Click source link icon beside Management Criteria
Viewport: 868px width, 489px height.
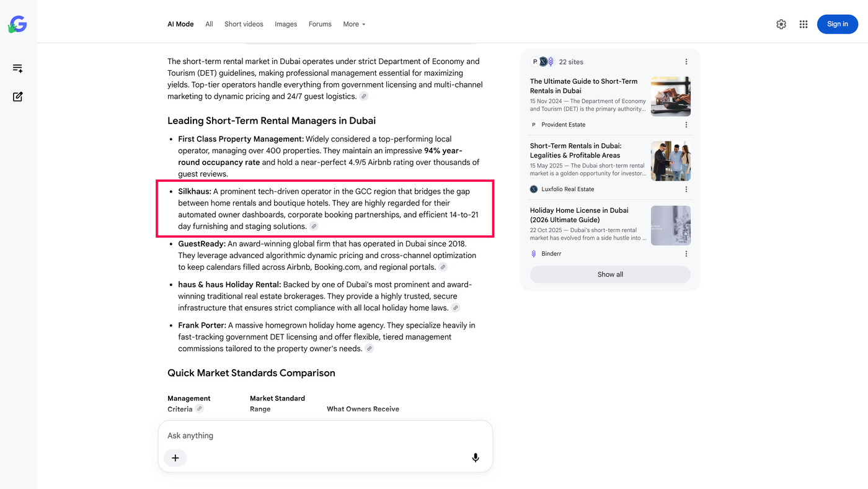[x=199, y=409]
